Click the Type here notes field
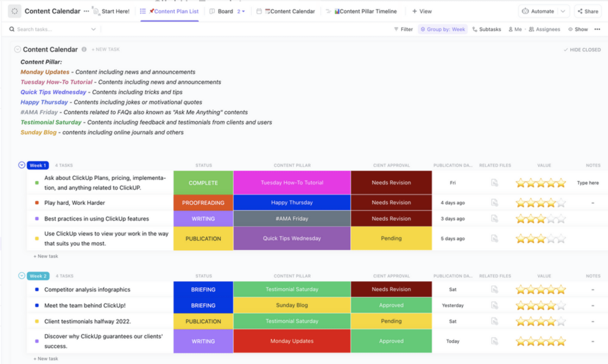Image resolution: width=608 pixels, height=364 pixels. 588,182
